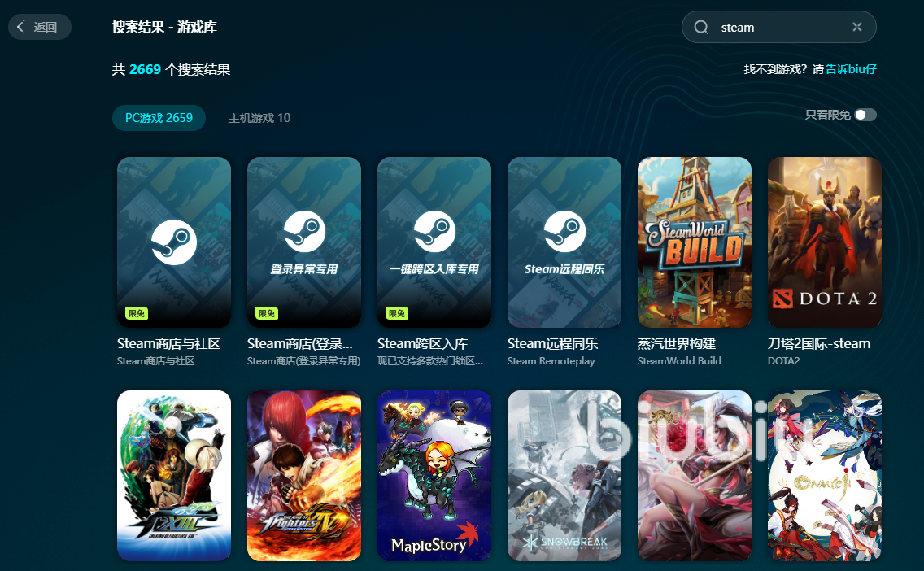The image size is (924, 571).
Task: Open the King of Fighters XIV cover
Action: (304, 476)
